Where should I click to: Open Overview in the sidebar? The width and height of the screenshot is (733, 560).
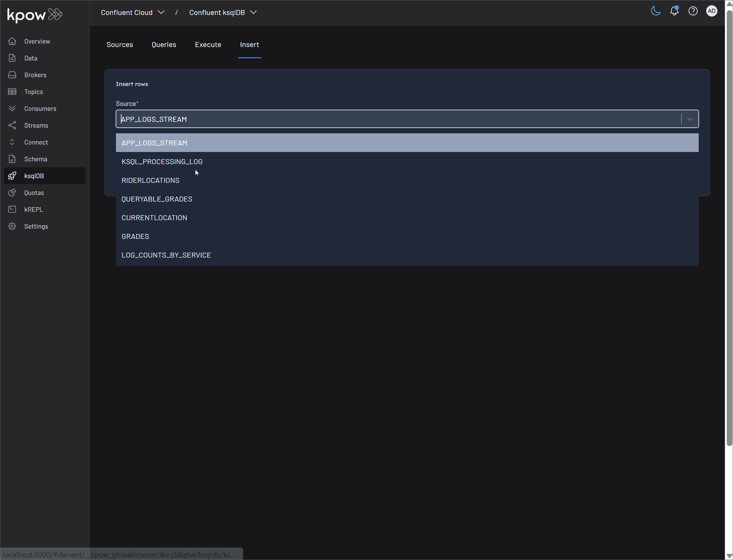tap(37, 41)
